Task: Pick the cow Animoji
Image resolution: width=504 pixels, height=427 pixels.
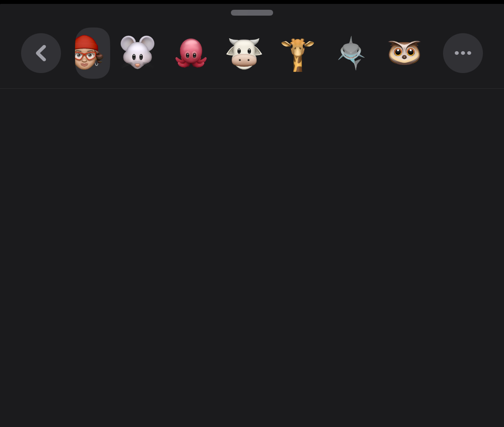Action: pos(244,54)
